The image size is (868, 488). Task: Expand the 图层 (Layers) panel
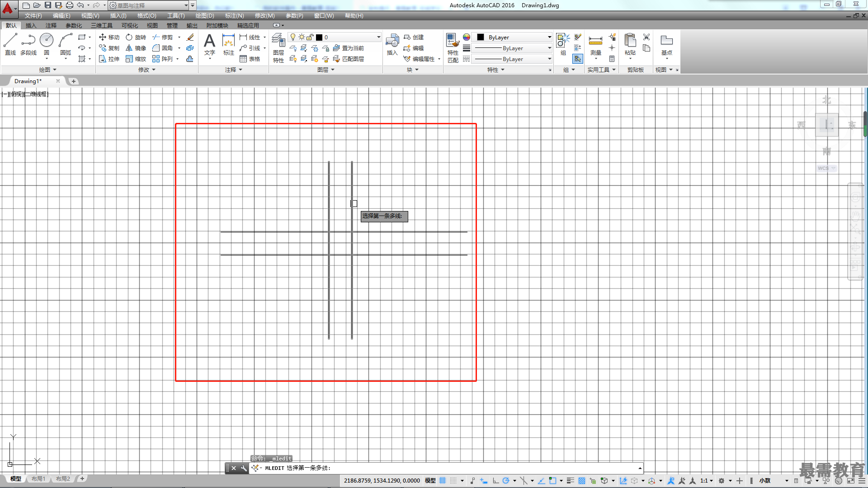[x=326, y=70]
